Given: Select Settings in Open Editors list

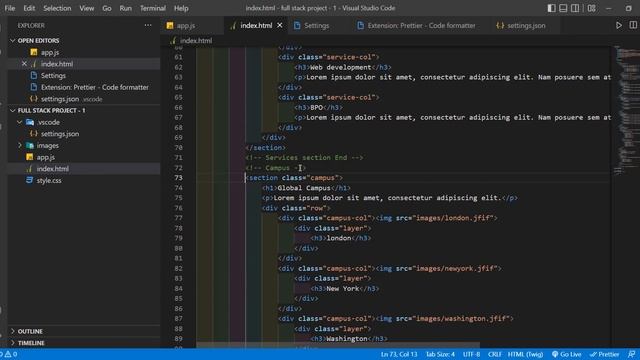Looking at the screenshot, I should pyautogui.click(x=84, y=76).
